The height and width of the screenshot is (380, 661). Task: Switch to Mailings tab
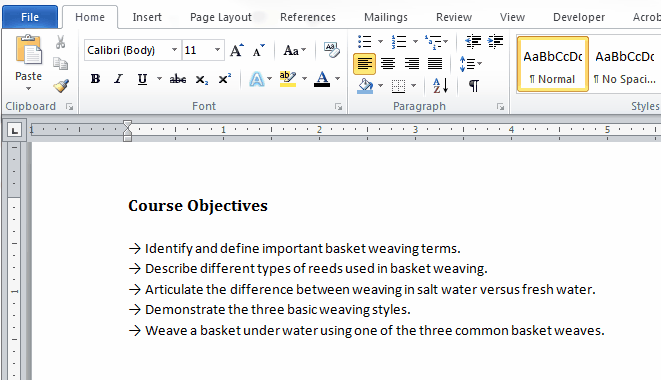click(x=386, y=17)
